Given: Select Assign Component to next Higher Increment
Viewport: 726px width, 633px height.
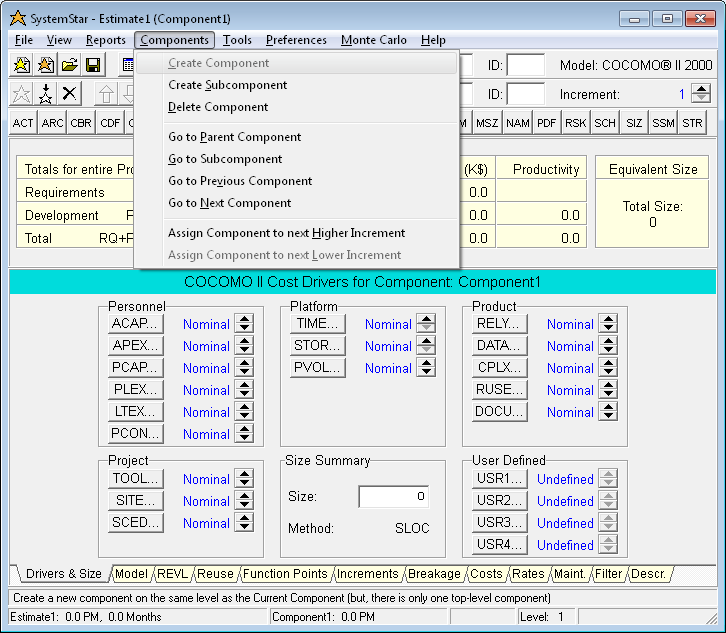Looking at the screenshot, I should [296, 233].
